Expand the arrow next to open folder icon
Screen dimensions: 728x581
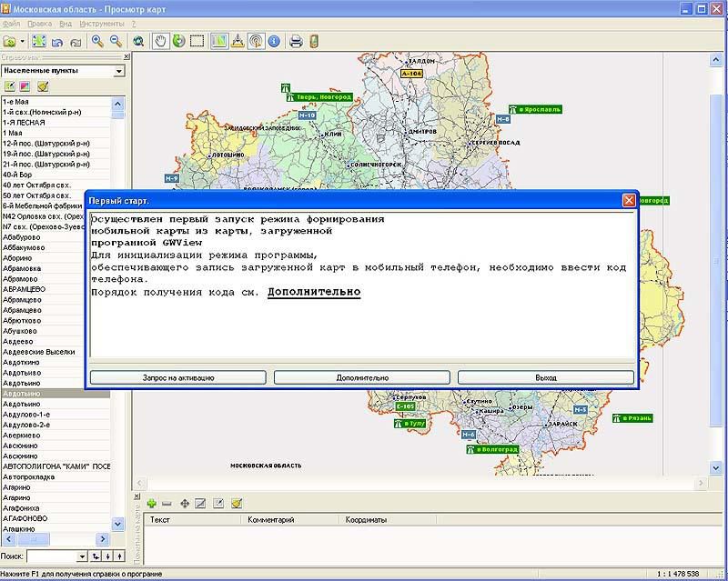(x=22, y=42)
